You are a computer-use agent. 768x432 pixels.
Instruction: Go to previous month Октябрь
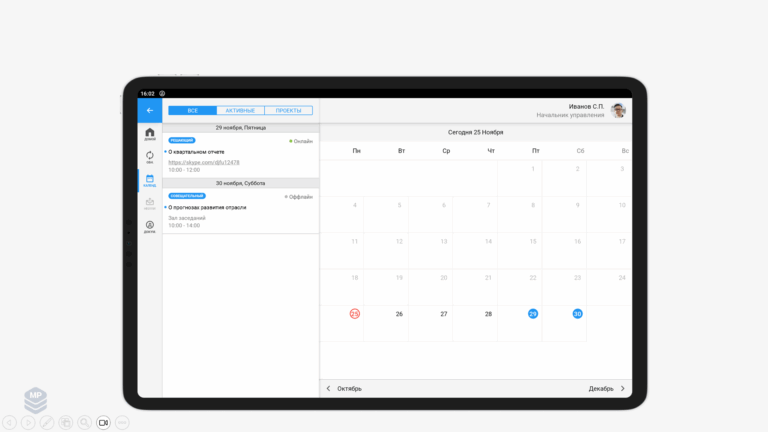[x=344, y=388]
